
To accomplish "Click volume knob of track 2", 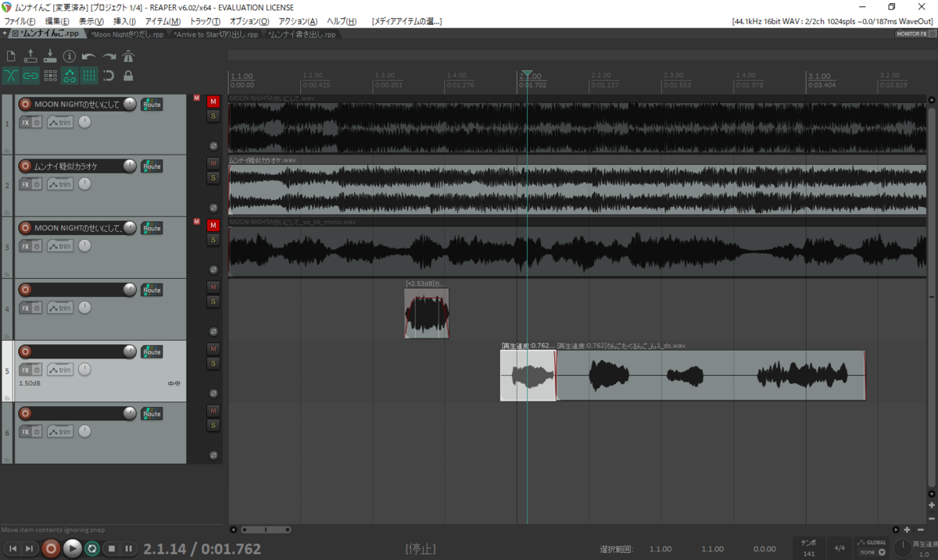I will click(130, 166).
